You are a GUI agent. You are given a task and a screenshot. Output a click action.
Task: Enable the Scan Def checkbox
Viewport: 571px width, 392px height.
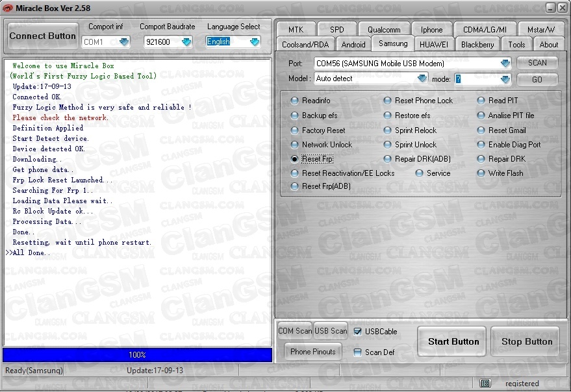pos(357,352)
